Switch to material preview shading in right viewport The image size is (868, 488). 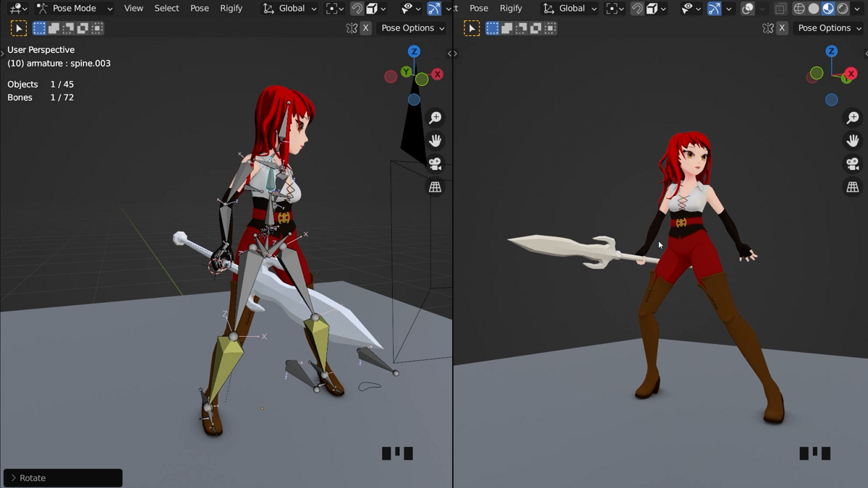pos(828,9)
